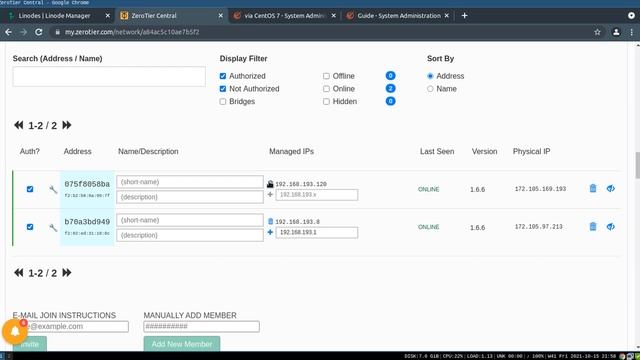Add managed IP for member 075f8058ba

270,195
